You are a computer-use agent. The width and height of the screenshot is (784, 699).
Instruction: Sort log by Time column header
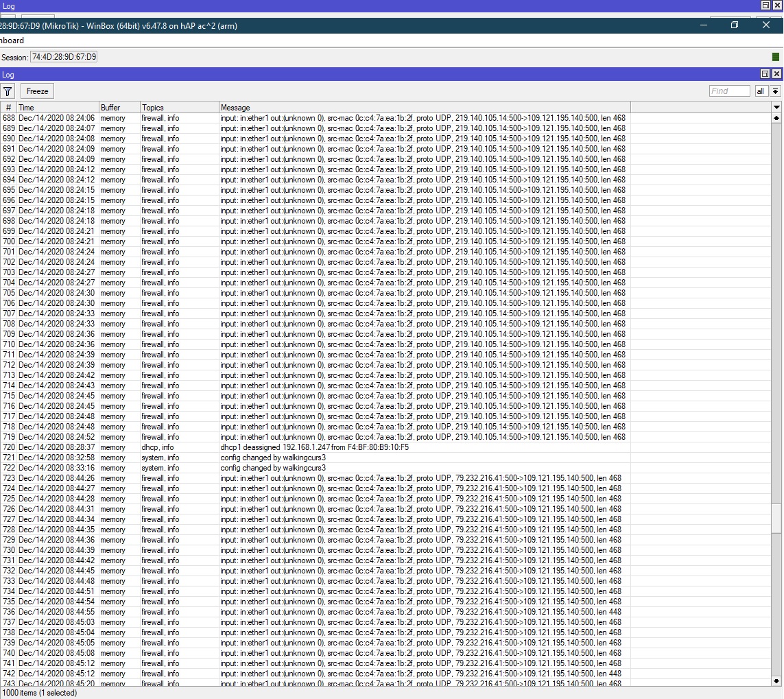pos(57,108)
